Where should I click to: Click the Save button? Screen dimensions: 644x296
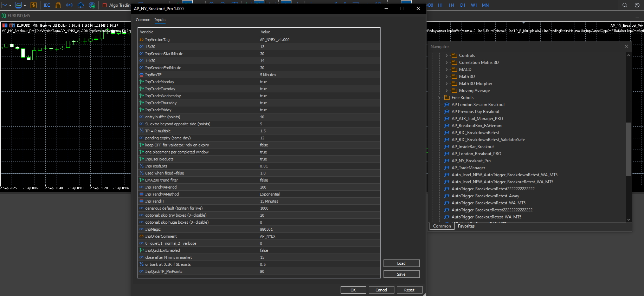coord(401,274)
